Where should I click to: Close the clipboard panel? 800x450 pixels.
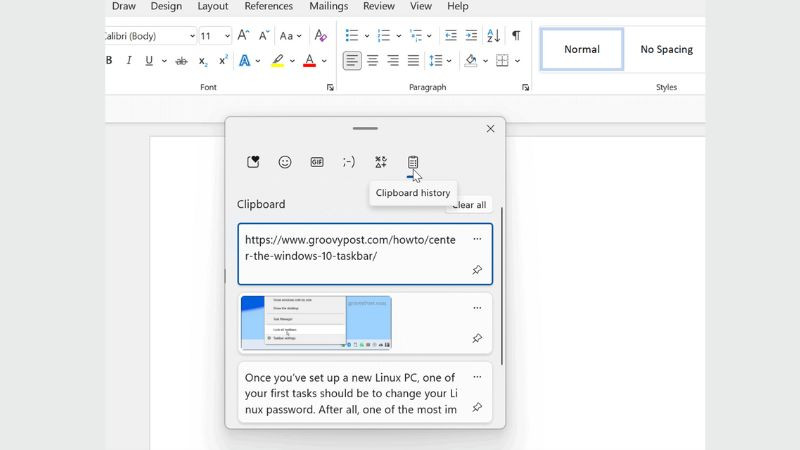[x=490, y=129]
